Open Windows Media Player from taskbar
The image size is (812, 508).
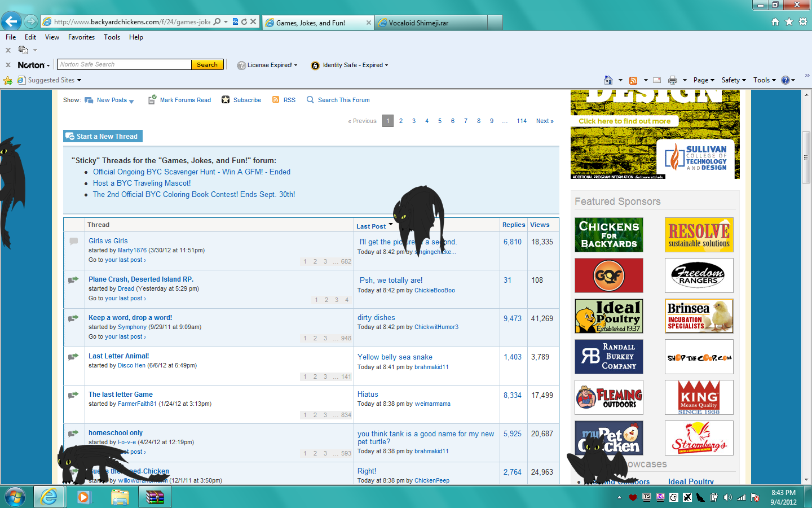[x=84, y=497]
